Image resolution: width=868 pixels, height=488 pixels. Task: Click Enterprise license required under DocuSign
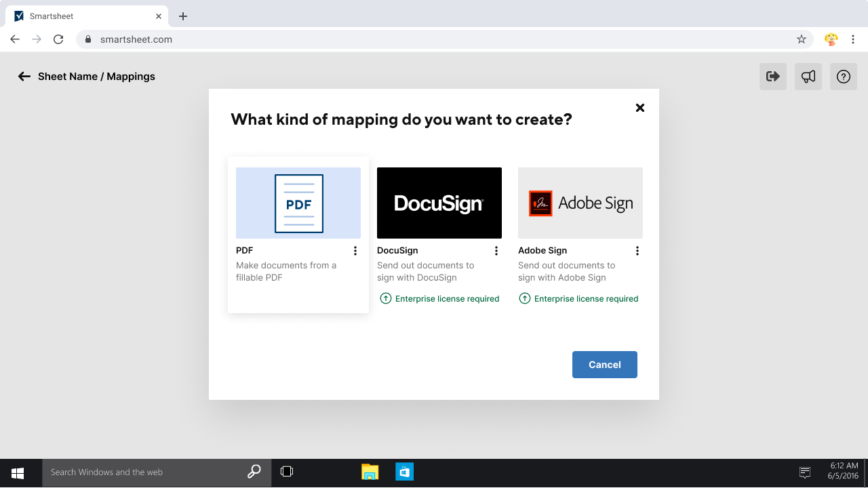tap(447, 299)
